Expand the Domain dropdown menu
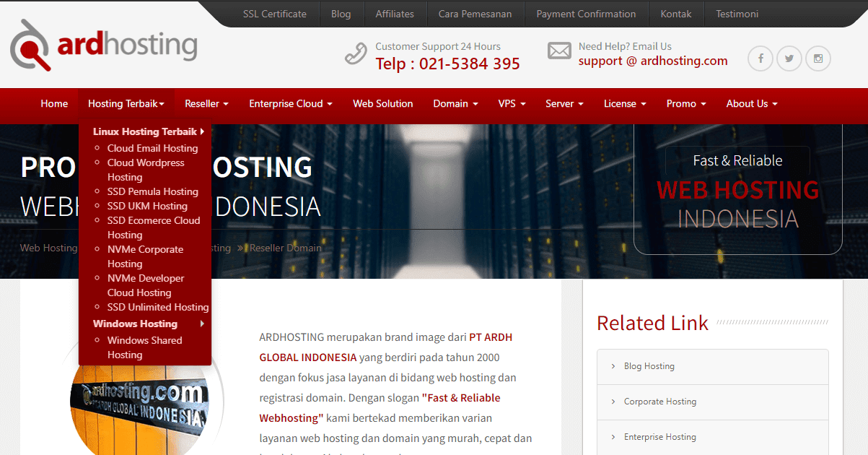This screenshot has width=868, height=455. [455, 103]
